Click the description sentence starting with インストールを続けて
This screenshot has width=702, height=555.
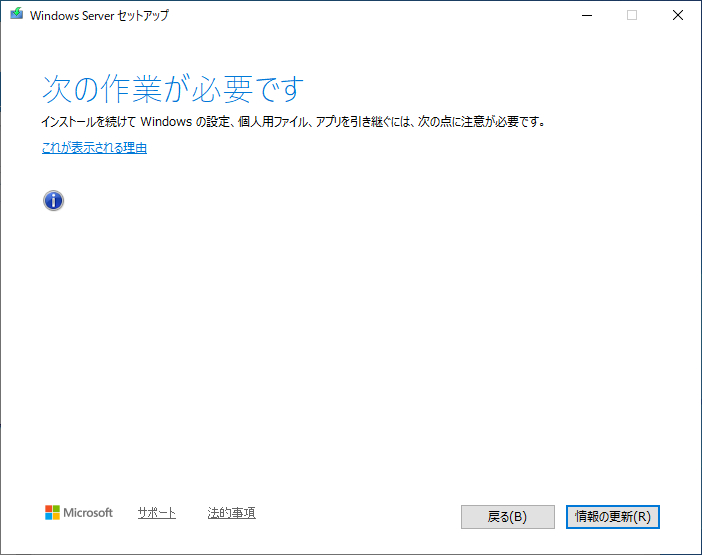[292, 122]
